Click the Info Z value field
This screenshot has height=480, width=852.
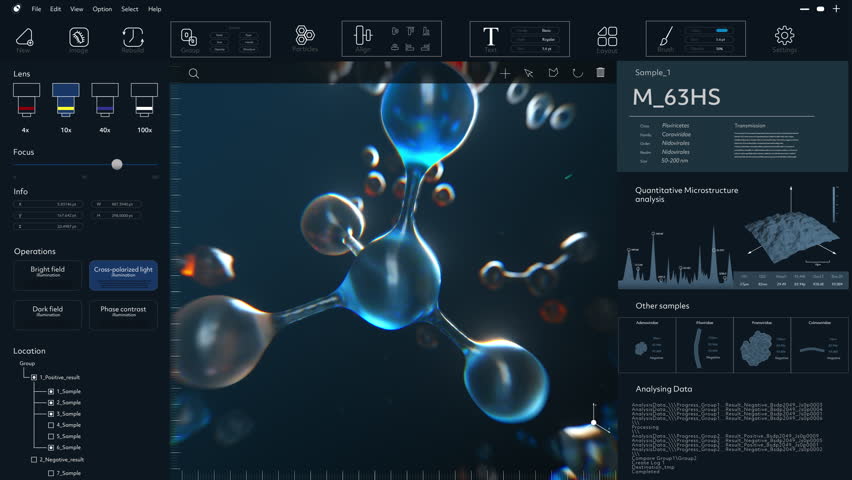point(49,226)
